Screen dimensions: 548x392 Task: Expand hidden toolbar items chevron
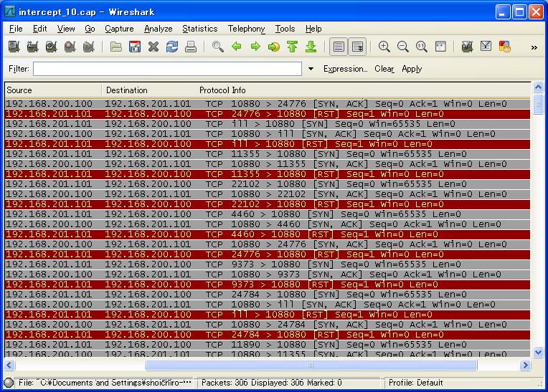(534, 47)
